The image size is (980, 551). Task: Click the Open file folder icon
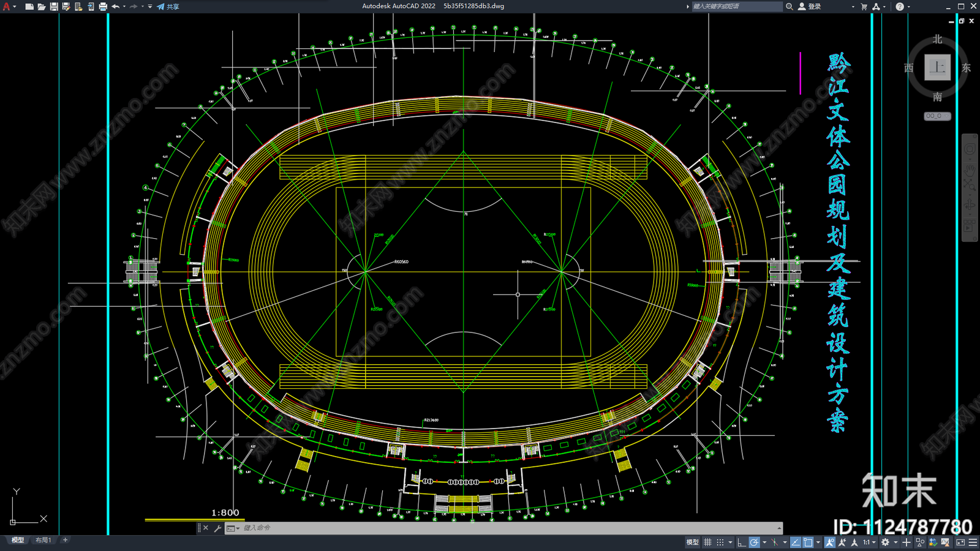pyautogui.click(x=42, y=6)
